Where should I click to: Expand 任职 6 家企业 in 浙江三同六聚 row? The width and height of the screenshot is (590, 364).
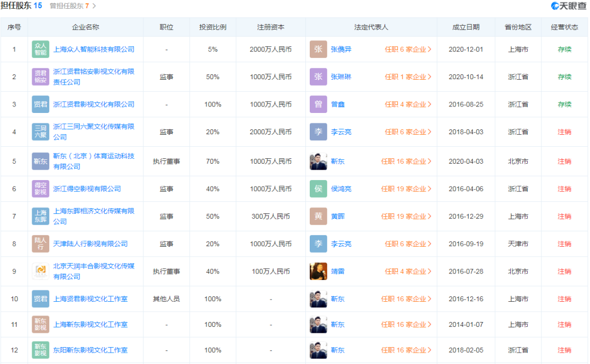point(408,132)
